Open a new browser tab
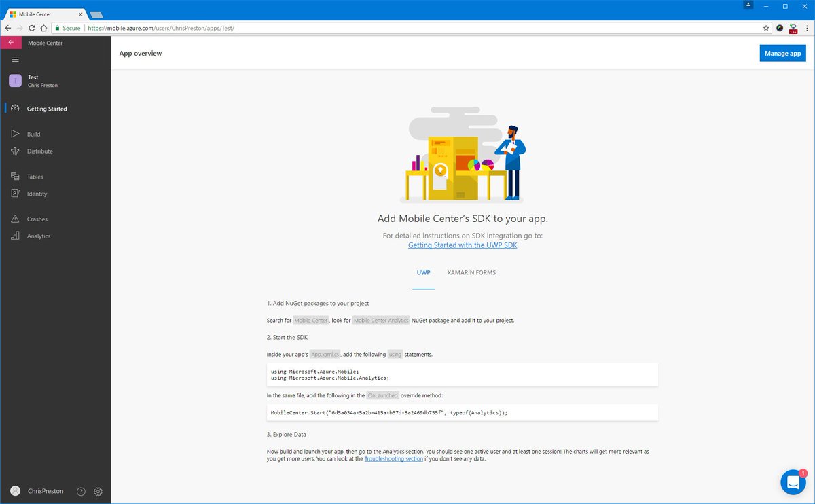Viewport: 815px width, 504px height. pyautogui.click(x=96, y=14)
